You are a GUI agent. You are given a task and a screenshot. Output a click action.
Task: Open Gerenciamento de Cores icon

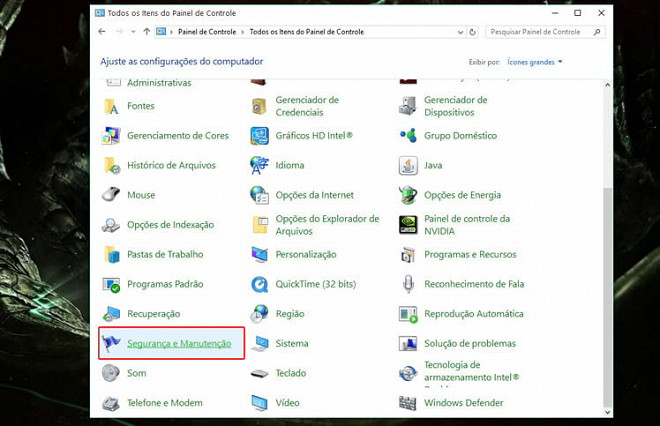pyautogui.click(x=112, y=136)
